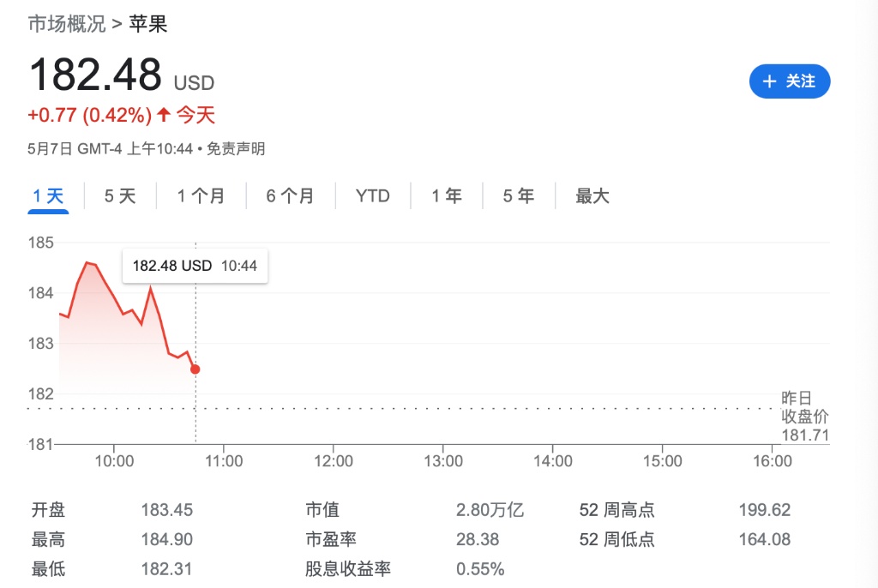Viewport: 878px width, 588px height.
Task: Open the 1 个月 chart range
Action: (201, 196)
